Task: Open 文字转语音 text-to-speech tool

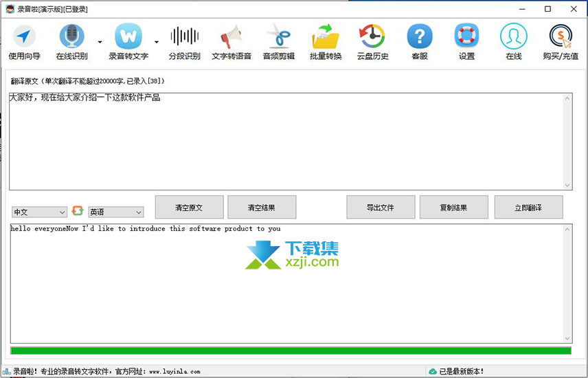Action: (x=231, y=42)
